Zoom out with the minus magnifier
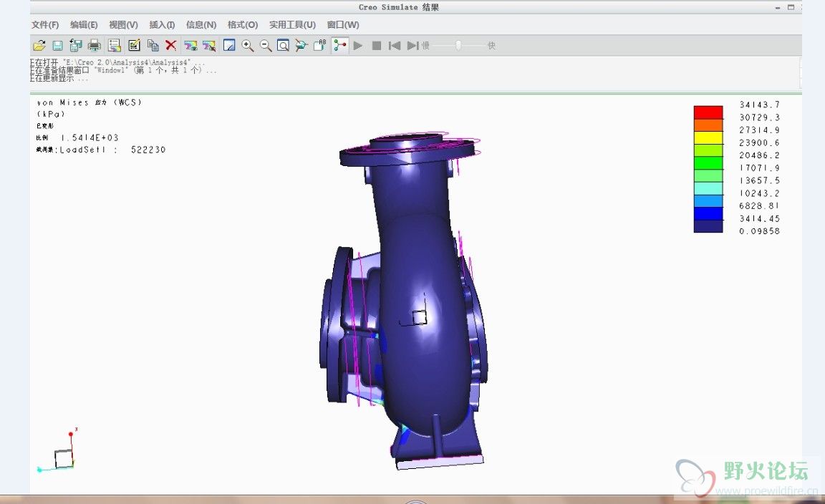 pos(266,46)
